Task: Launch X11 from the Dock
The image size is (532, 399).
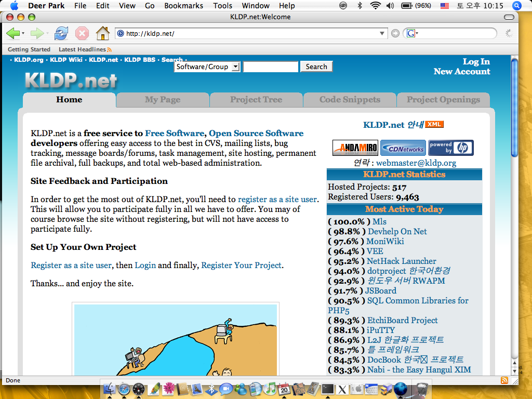Action: click(342, 390)
